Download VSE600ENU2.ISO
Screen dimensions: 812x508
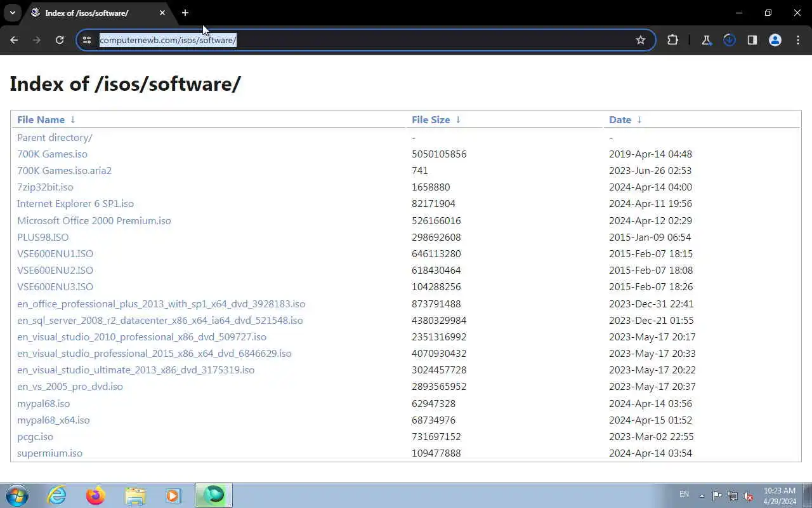coord(55,270)
